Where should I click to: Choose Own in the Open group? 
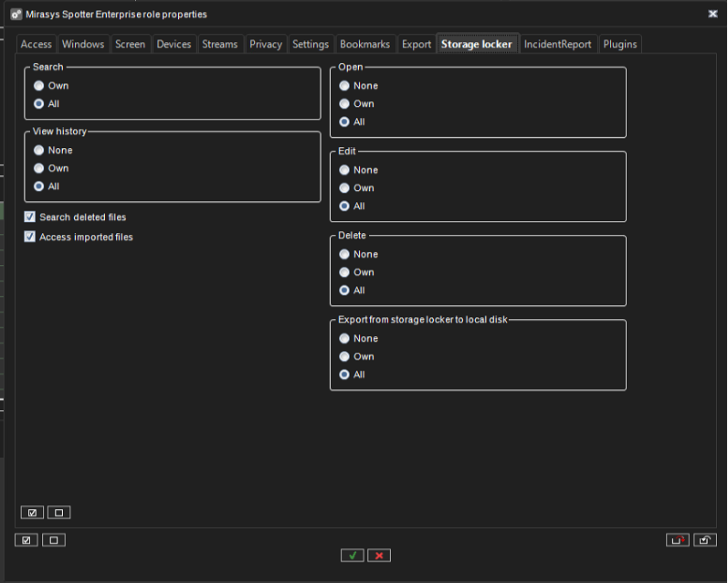coord(344,104)
